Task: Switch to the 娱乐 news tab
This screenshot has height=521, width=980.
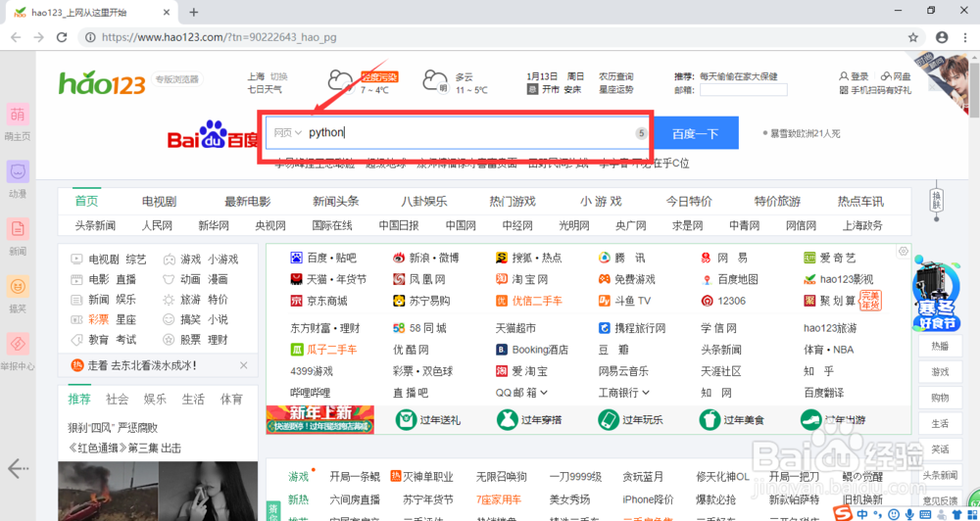Action: (x=155, y=400)
